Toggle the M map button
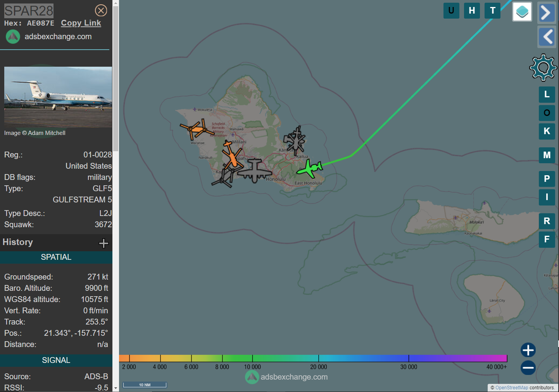This screenshot has height=392, width=559. click(547, 155)
